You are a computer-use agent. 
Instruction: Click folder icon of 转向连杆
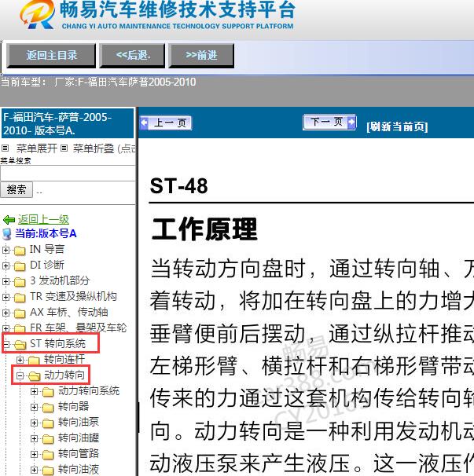(x=34, y=361)
